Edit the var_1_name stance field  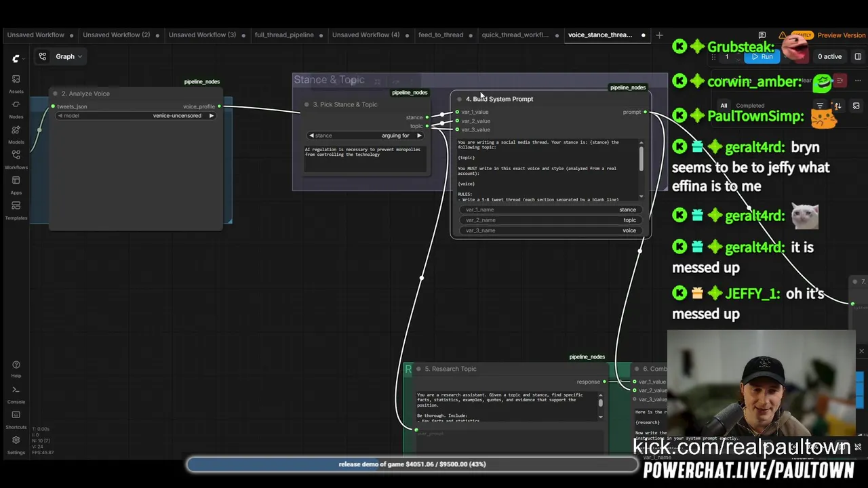(x=549, y=210)
